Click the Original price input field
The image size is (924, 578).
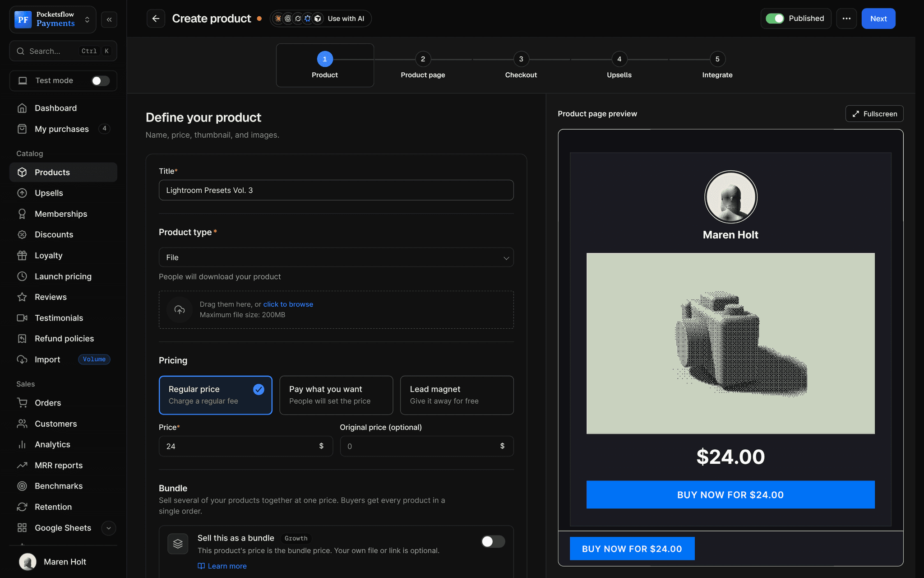pos(427,446)
